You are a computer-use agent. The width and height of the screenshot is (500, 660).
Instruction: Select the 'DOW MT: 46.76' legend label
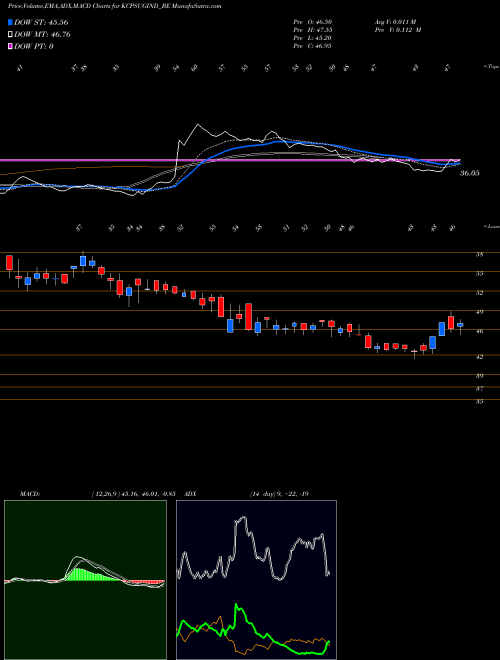coord(42,35)
